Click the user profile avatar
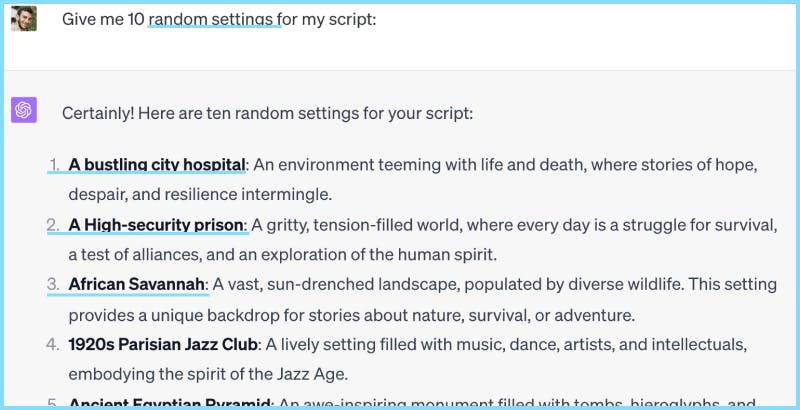The width and height of the screenshot is (800, 410). [24, 18]
